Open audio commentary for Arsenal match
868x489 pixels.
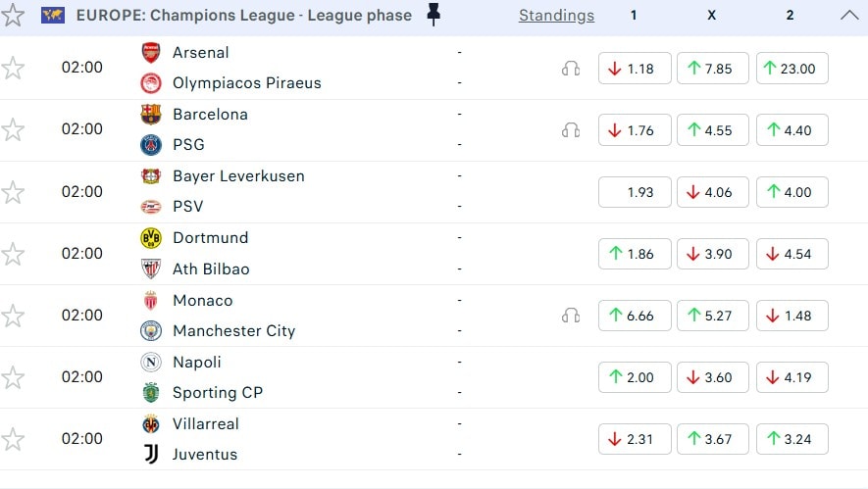pyautogui.click(x=571, y=69)
